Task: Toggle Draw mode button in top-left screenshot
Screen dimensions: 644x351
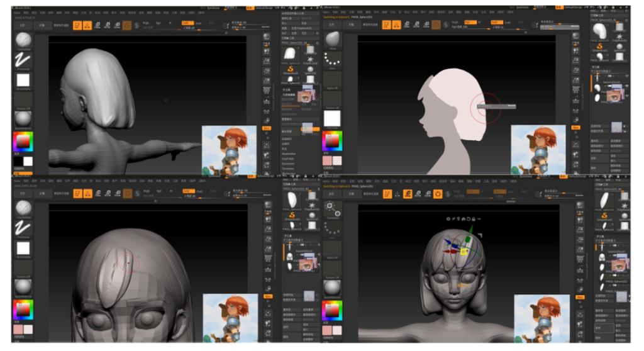Action: [x=87, y=26]
